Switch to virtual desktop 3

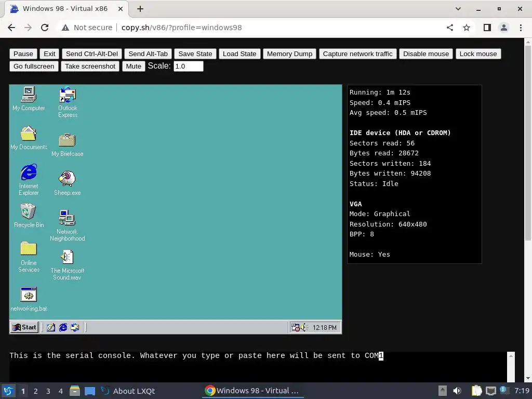point(48,391)
